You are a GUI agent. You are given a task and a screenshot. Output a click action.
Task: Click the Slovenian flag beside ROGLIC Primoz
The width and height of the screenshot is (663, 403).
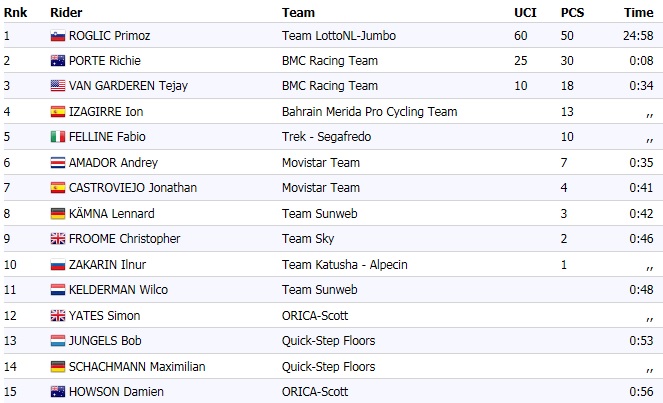point(58,36)
